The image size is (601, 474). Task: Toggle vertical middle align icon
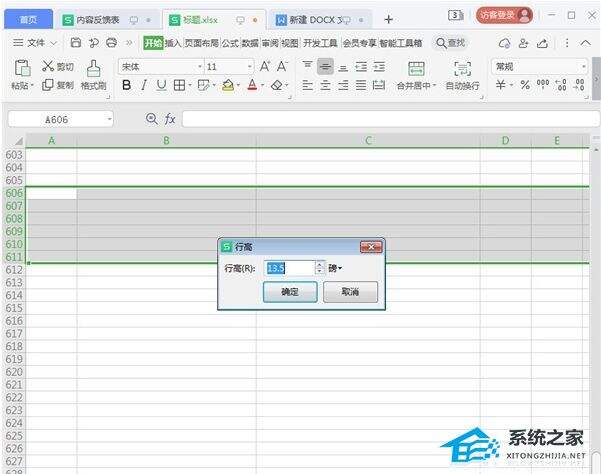tap(325, 67)
